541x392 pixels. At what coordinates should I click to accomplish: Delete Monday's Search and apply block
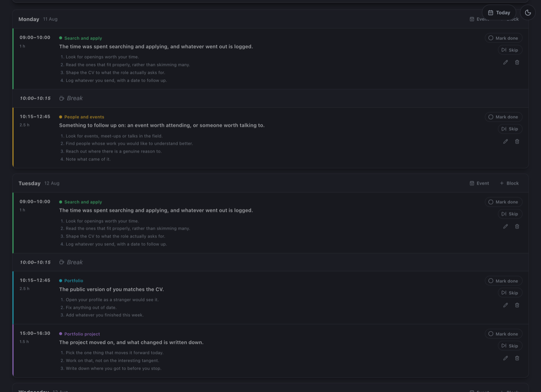517,62
